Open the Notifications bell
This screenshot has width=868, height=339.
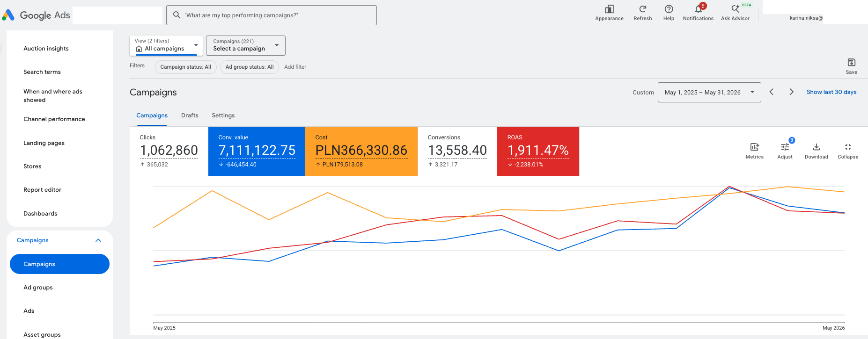(698, 13)
